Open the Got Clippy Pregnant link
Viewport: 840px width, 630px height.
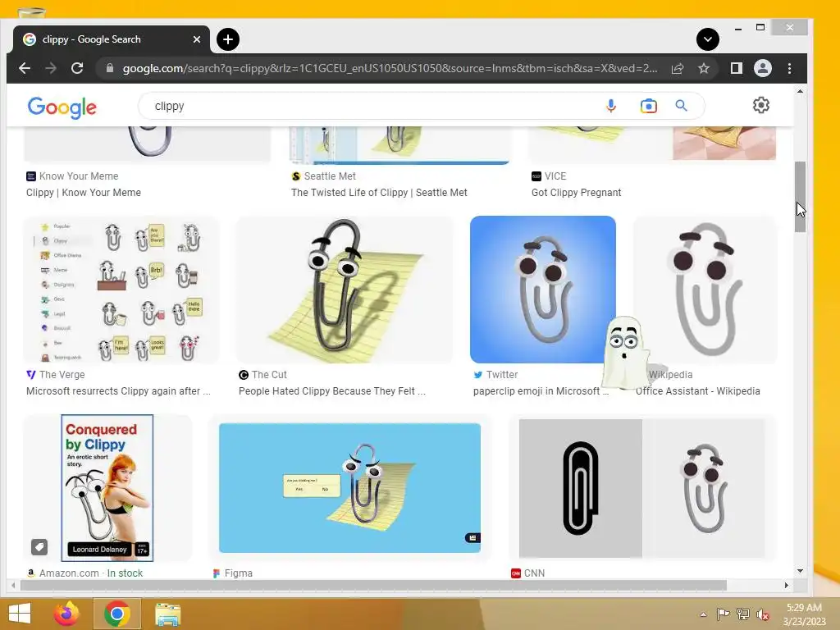577,192
